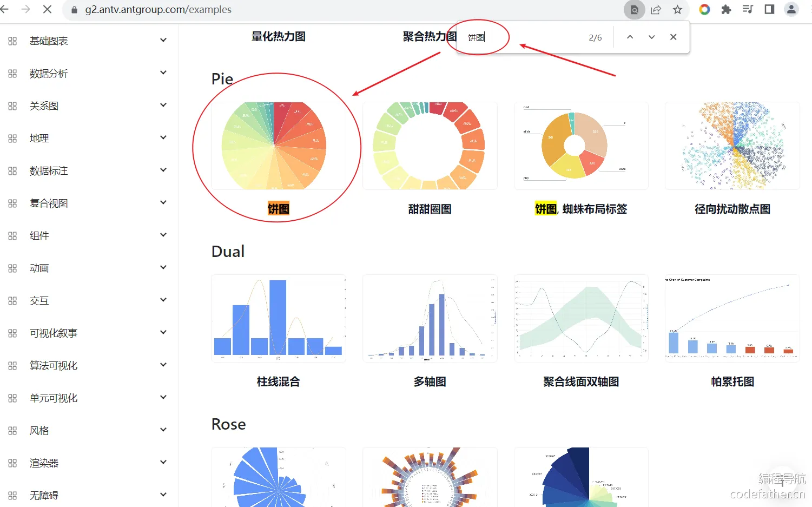The image size is (812, 507).
Task: Click the 柱线混合 title link
Action: 279,381
